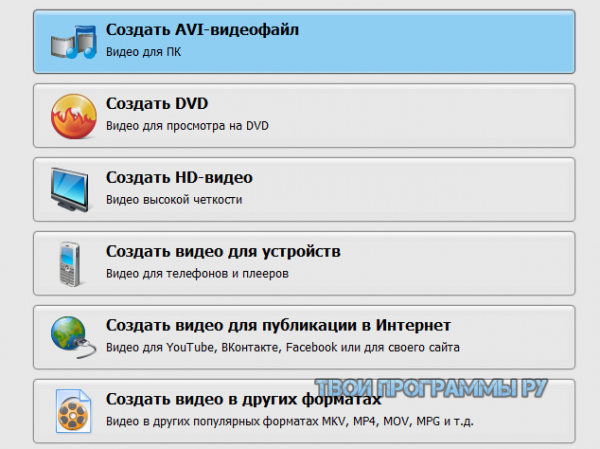
Task: Click the globe with cable icon
Action: click(x=73, y=337)
